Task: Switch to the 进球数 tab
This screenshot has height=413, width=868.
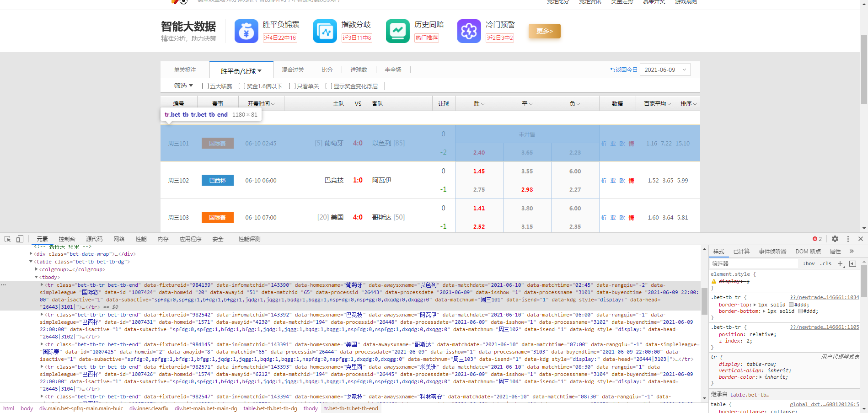Action: click(359, 70)
